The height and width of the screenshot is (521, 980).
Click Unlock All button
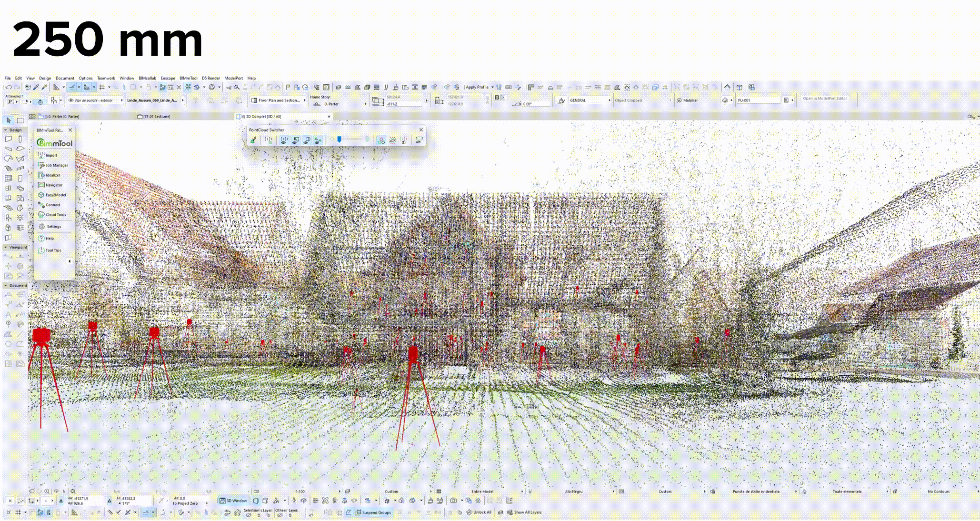479,512
